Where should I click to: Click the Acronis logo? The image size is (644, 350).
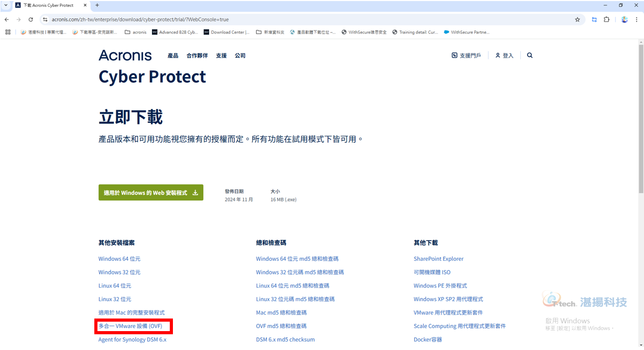[x=125, y=56]
